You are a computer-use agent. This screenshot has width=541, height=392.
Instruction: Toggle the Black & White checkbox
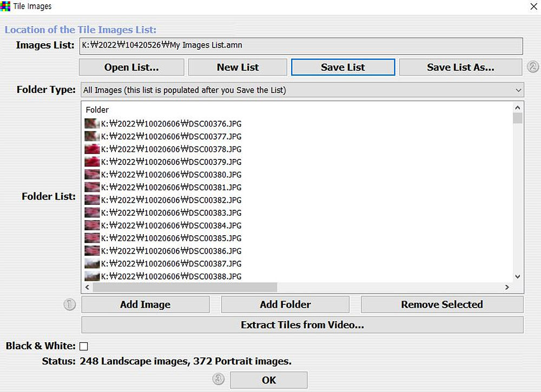coord(84,346)
